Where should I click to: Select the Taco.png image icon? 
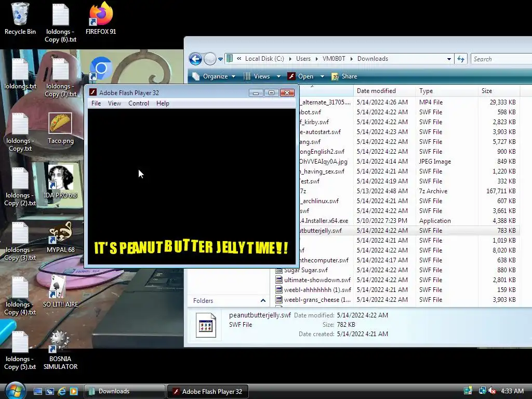(x=60, y=129)
